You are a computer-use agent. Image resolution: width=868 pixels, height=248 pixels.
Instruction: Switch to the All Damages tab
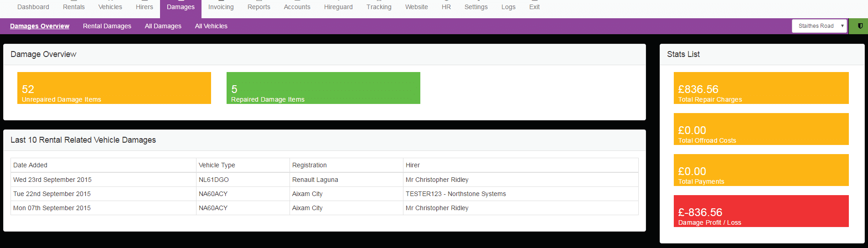point(163,26)
